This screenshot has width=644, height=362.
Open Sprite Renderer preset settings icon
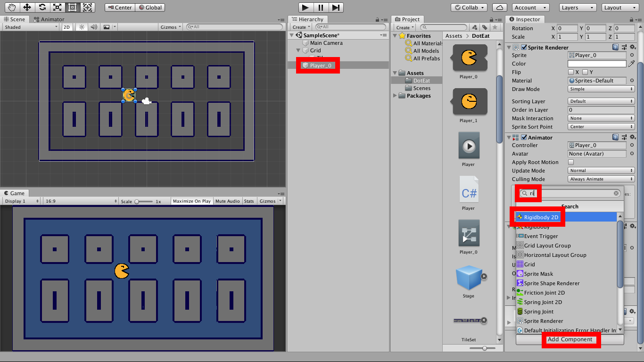pos(624,47)
